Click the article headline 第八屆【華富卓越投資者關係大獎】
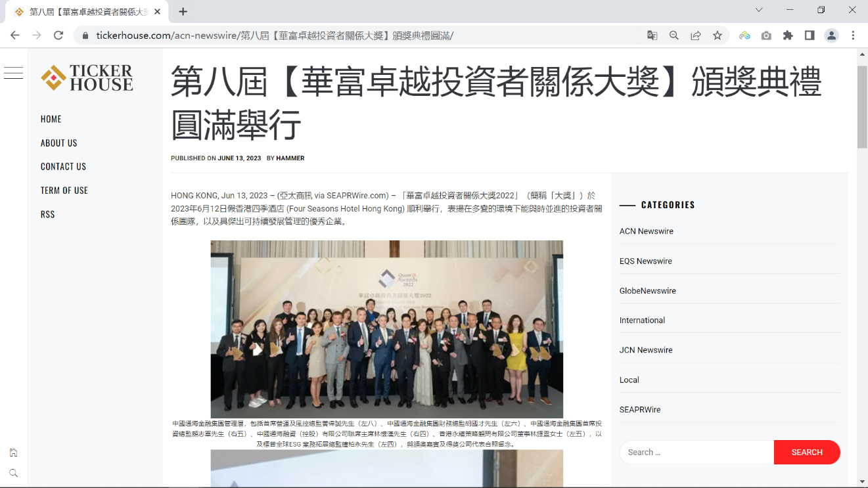 pos(496,102)
